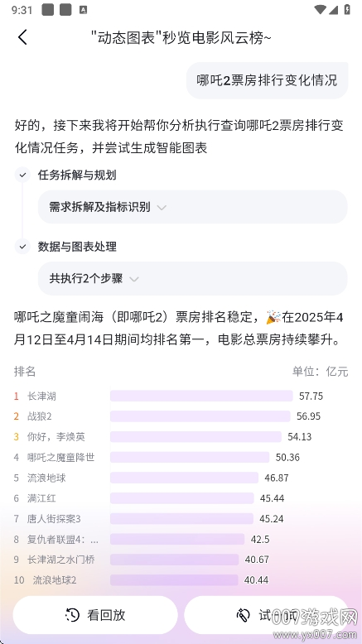Viewport: 362px width, 644px height.
Task: Select the 哪吒之魔童降世 bar
Action: [190, 457]
